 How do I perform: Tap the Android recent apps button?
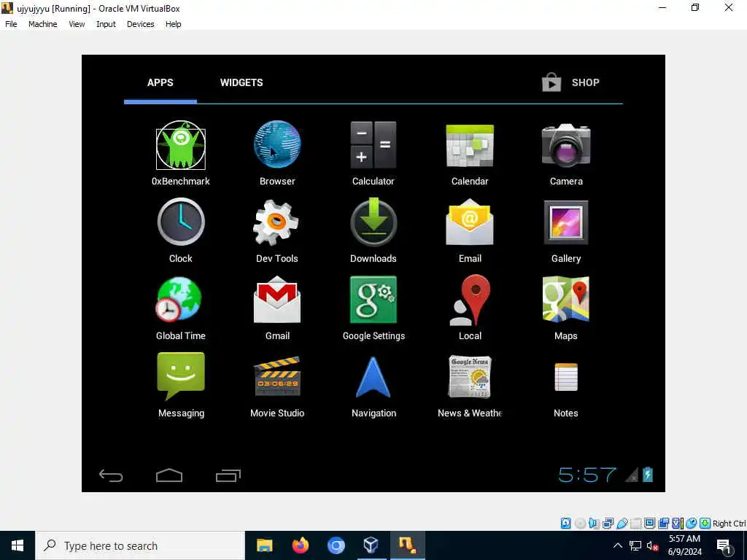click(228, 475)
